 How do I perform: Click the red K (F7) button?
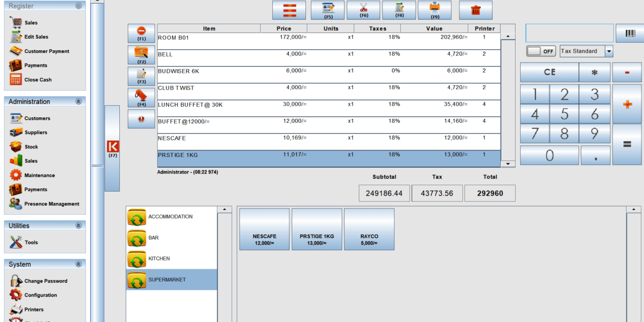point(112,148)
